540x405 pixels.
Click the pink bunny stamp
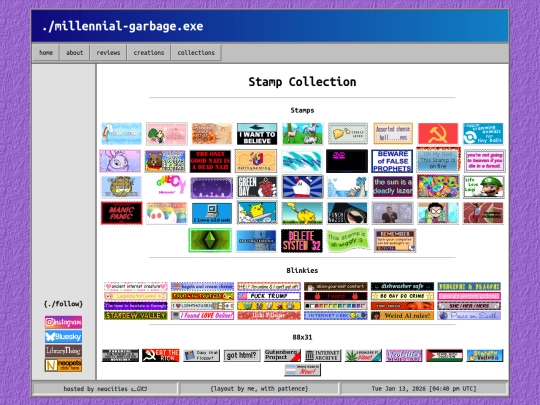tap(120, 161)
